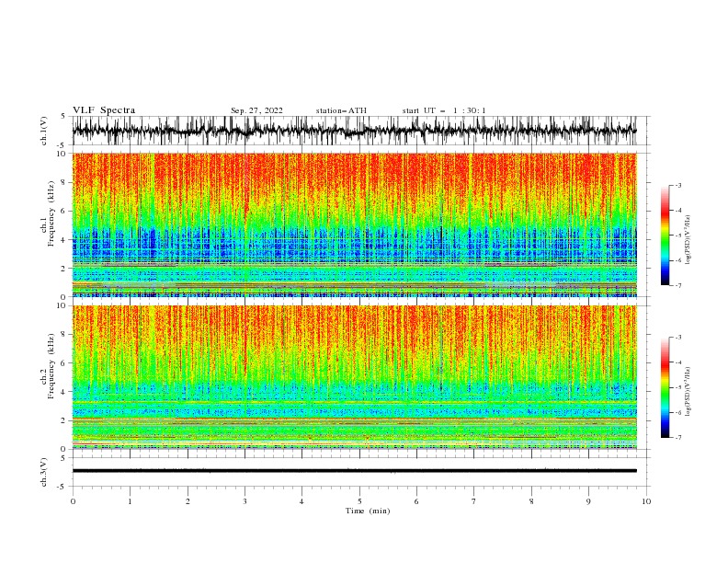Select the "start UT = 1 :30: 1" text

[444, 110]
